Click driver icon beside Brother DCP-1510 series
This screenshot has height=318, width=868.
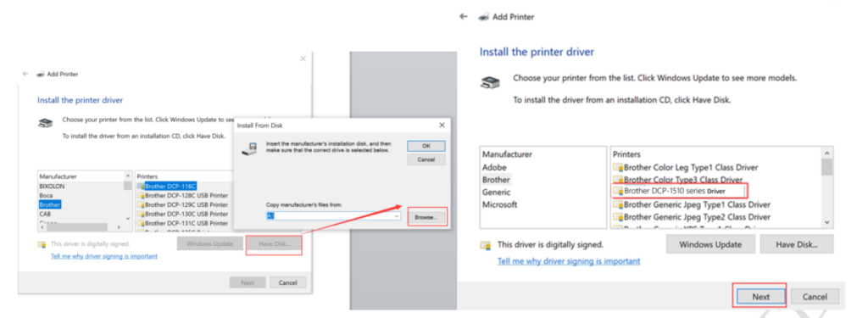pyautogui.click(x=618, y=191)
